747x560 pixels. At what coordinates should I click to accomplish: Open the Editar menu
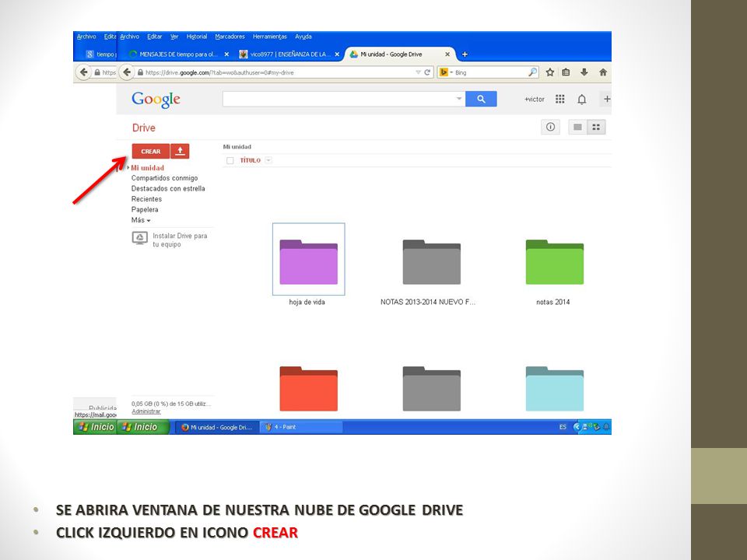click(154, 37)
